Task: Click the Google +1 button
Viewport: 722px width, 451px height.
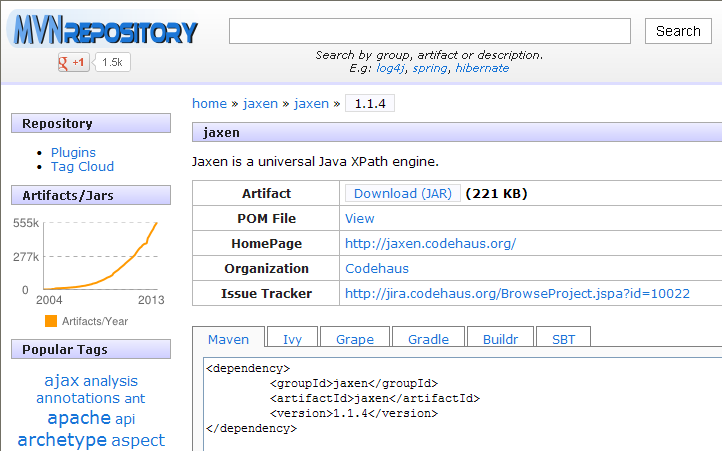Action: click(x=73, y=62)
